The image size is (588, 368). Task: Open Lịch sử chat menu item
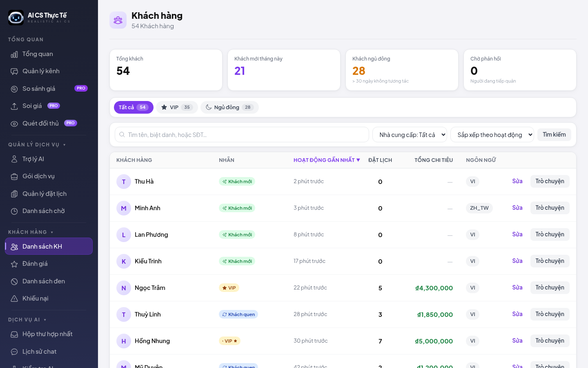pyautogui.click(x=49, y=352)
